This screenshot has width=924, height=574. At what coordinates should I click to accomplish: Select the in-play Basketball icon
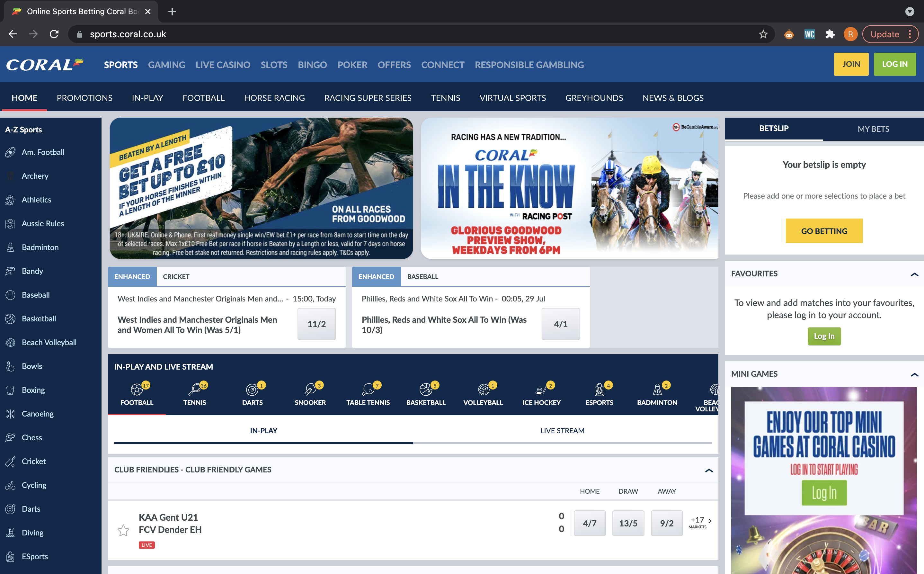click(x=425, y=389)
